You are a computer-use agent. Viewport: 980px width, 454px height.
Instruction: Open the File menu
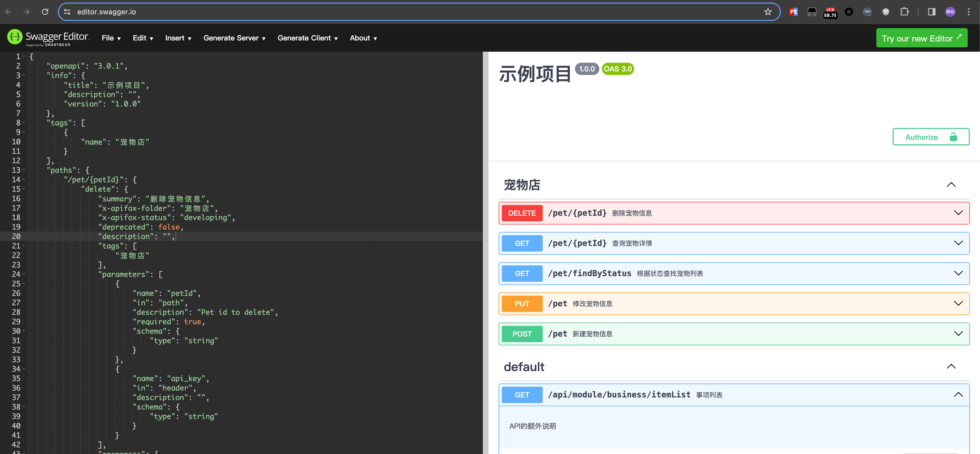coord(111,38)
